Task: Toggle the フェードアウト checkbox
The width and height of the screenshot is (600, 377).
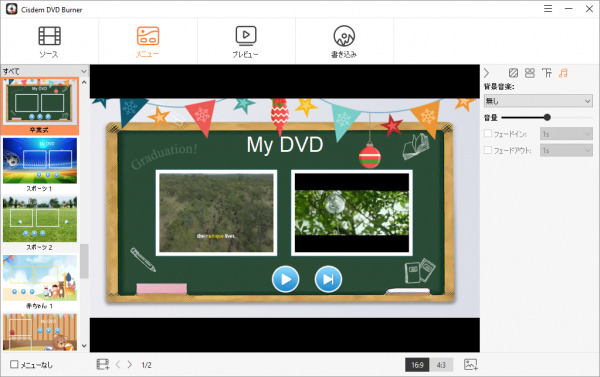Action: tap(488, 150)
